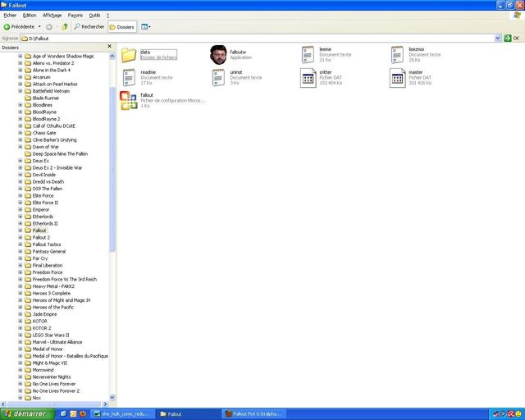The image size is (525, 420).
Task: Select Medal of Honor folder icon
Action: click(x=28, y=349)
